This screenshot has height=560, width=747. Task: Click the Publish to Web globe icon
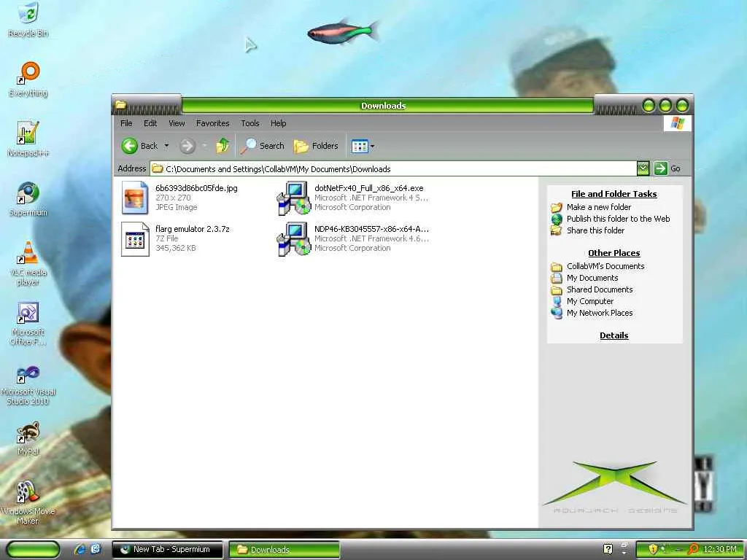tap(557, 219)
